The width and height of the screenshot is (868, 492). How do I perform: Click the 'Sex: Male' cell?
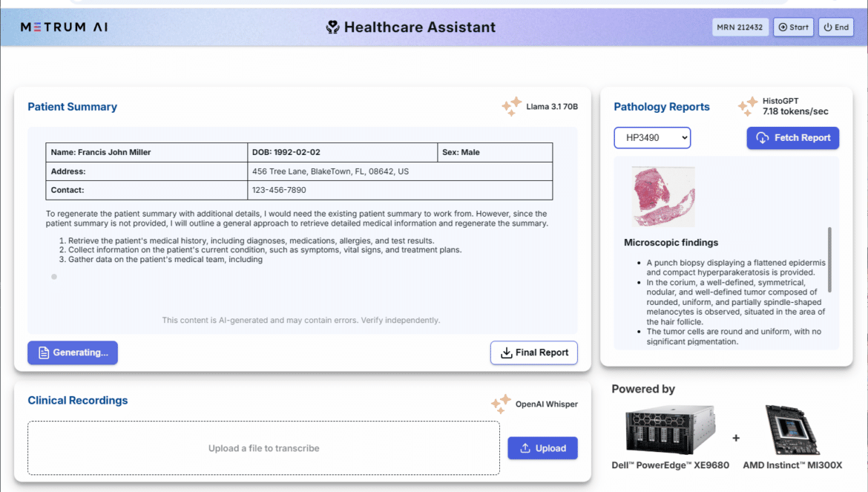(495, 152)
